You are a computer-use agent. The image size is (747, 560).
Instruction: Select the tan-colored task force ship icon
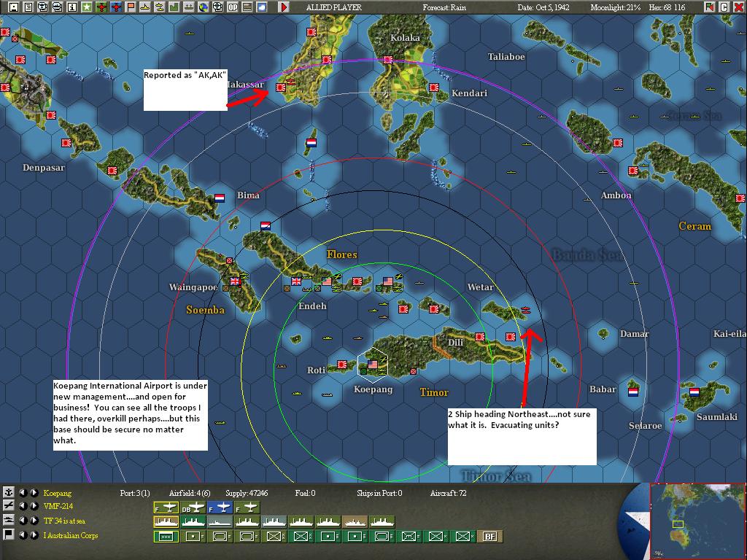click(x=355, y=522)
